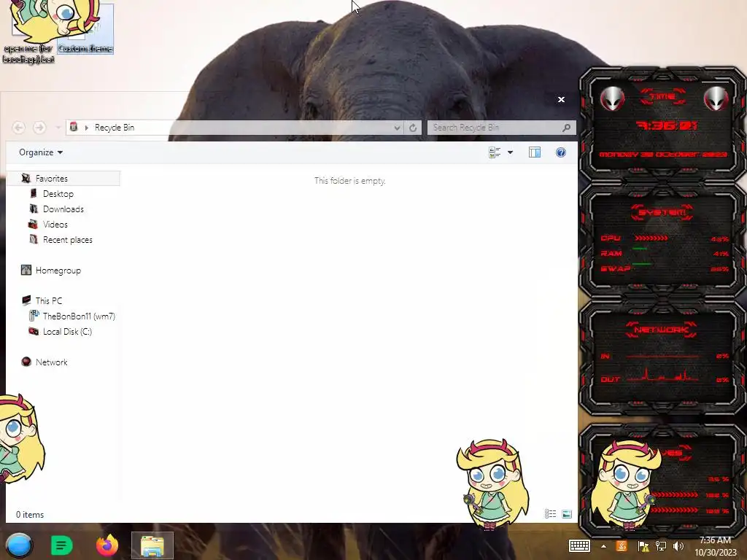Open the touch keyboard tray icon

coord(580,546)
